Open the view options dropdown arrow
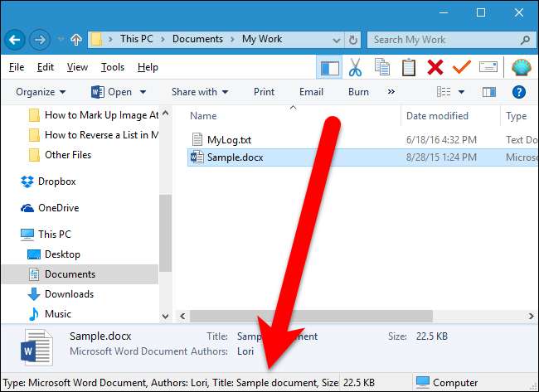Screen dimensions: 539x392 461,92
